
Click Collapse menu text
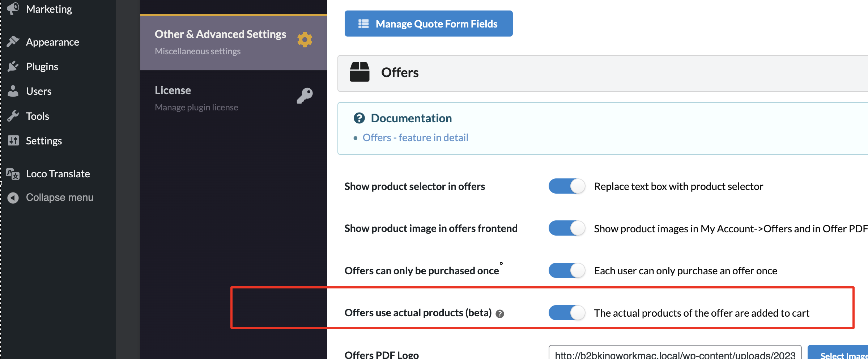(x=60, y=198)
